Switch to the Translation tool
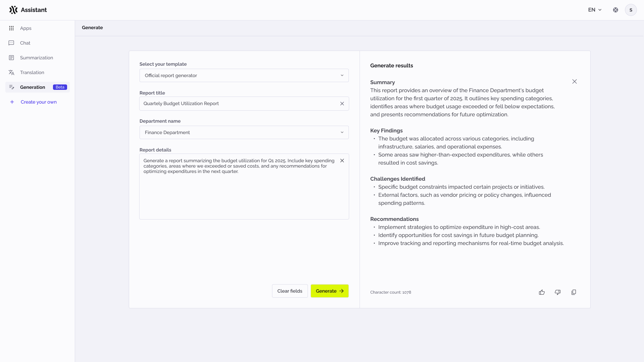 [x=32, y=72]
